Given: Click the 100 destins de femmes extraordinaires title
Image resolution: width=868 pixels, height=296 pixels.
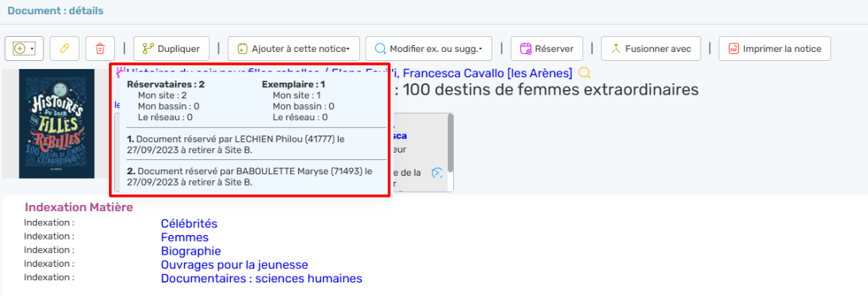Looking at the screenshot, I should [x=546, y=89].
